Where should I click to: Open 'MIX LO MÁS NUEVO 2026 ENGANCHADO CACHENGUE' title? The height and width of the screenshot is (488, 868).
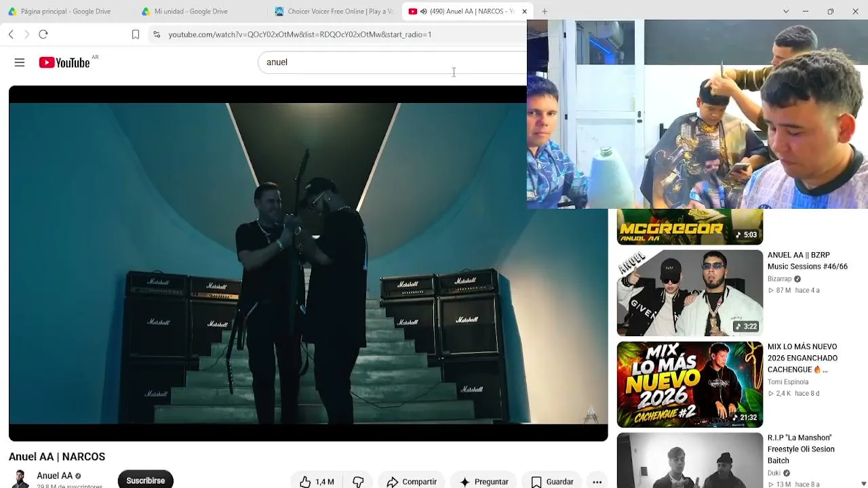[802, 358]
